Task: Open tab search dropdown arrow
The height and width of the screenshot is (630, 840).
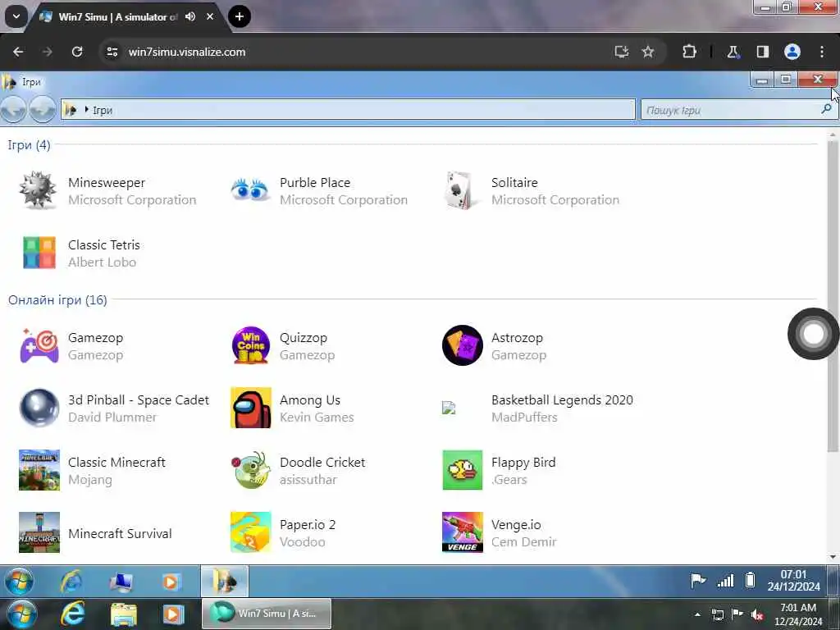Action: pyautogui.click(x=16, y=16)
